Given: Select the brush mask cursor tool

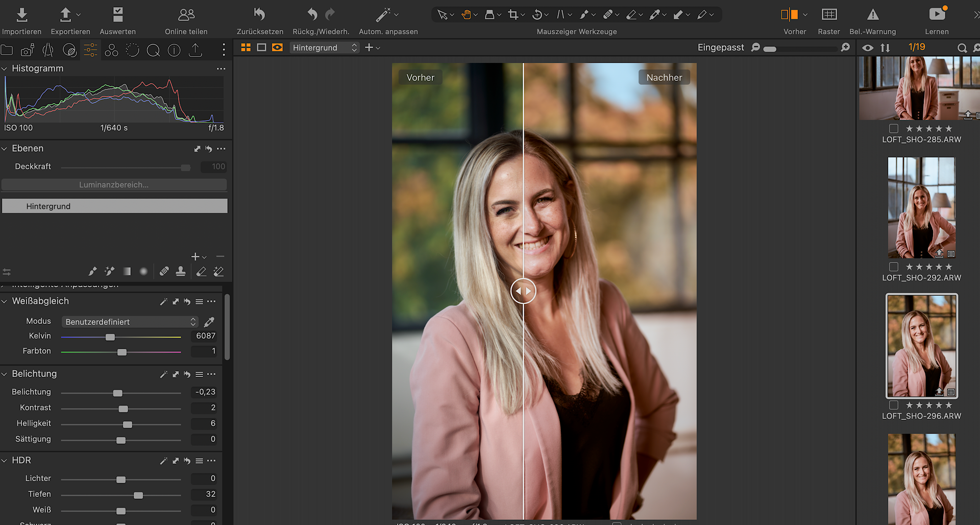Looking at the screenshot, I should [584, 15].
